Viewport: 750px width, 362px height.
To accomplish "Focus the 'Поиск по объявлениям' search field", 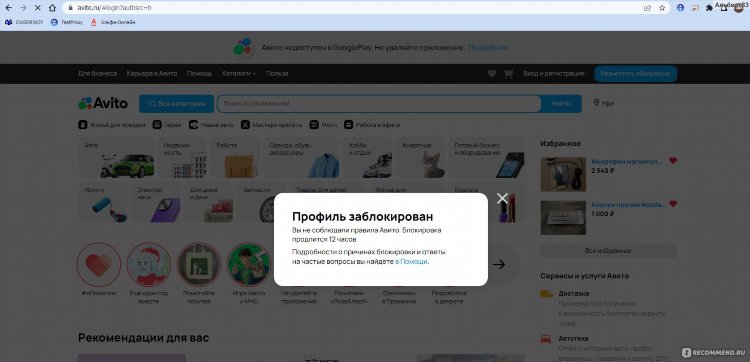I will pyautogui.click(x=379, y=104).
